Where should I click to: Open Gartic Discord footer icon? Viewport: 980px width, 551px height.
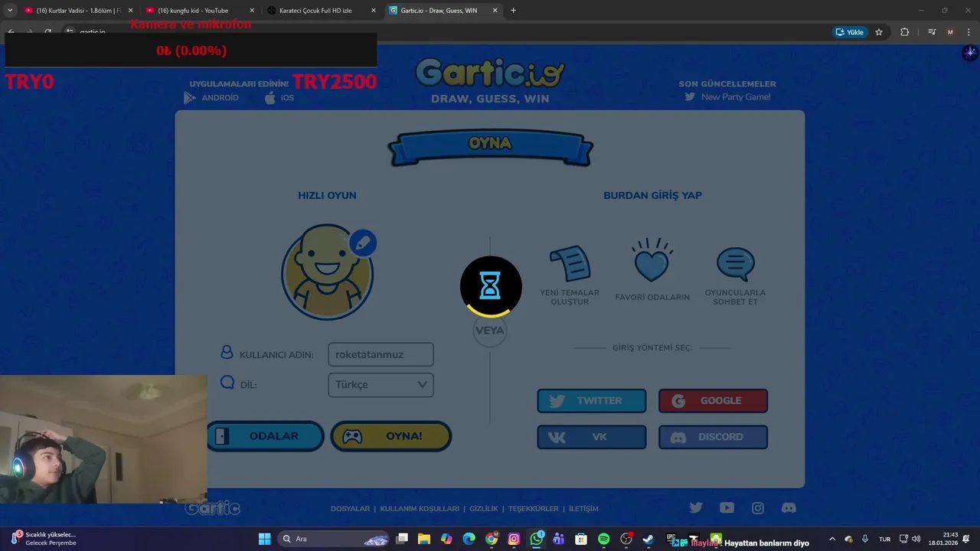[789, 507]
